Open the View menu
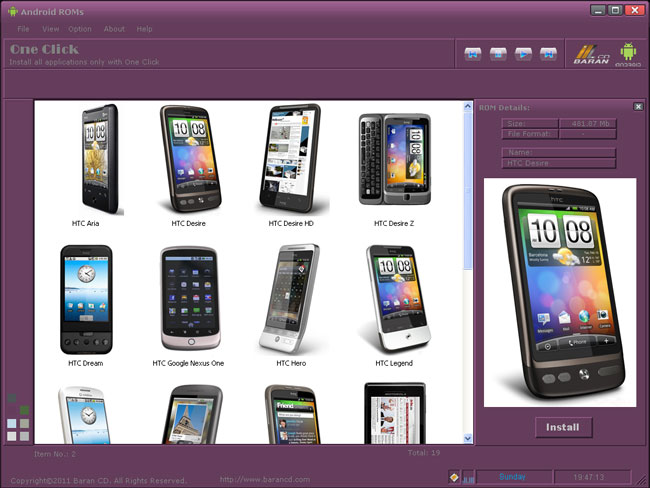Screen dimensions: 650x488 tap(51, 29)
